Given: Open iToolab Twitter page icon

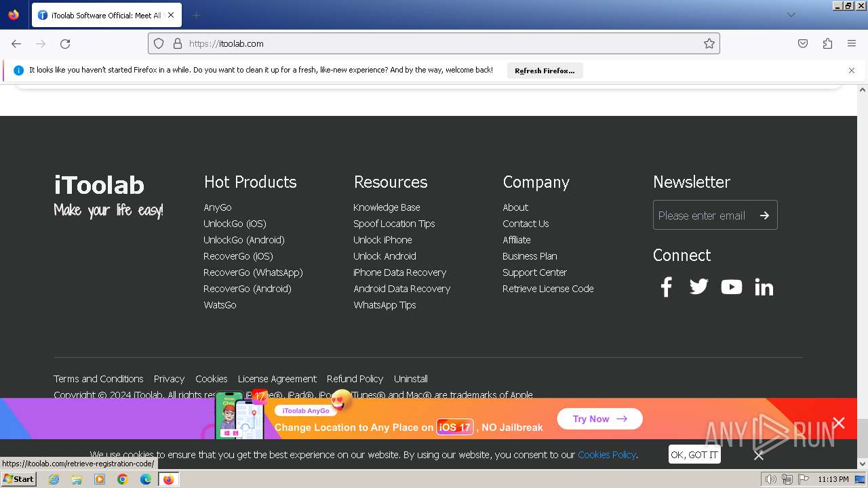Looking at the screenshot, I should (698, 287).
